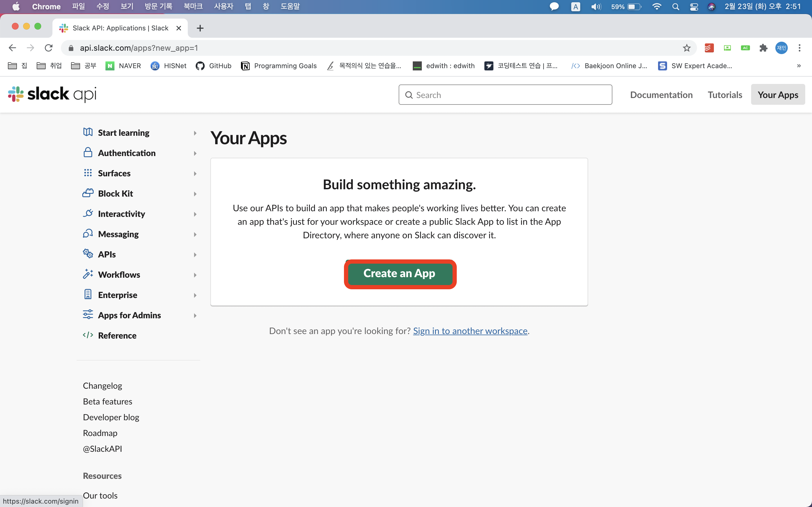Open the Documentation nav item
This screenshot has width=812, height=507.
pos(661,95)
